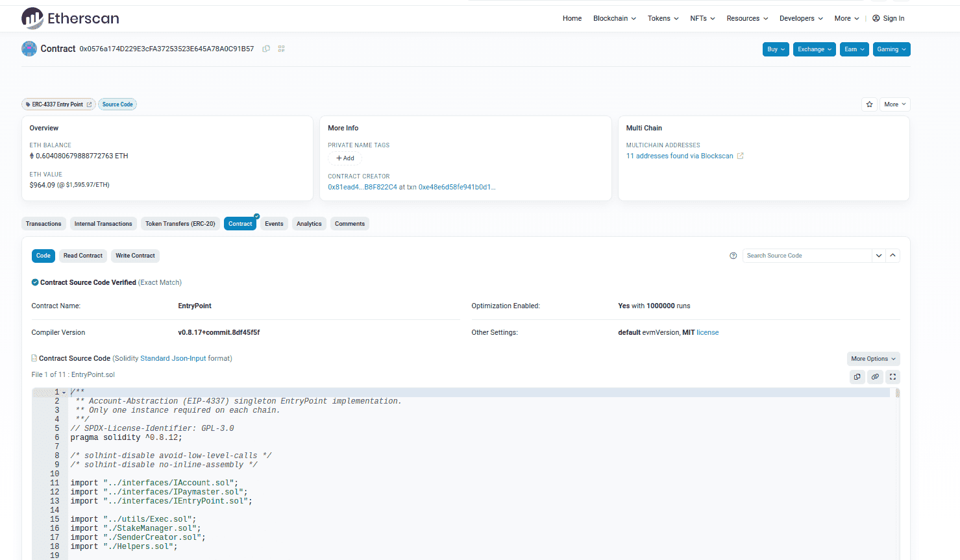
Task: Expand the Earn dropdown
Action: point(854,49)
